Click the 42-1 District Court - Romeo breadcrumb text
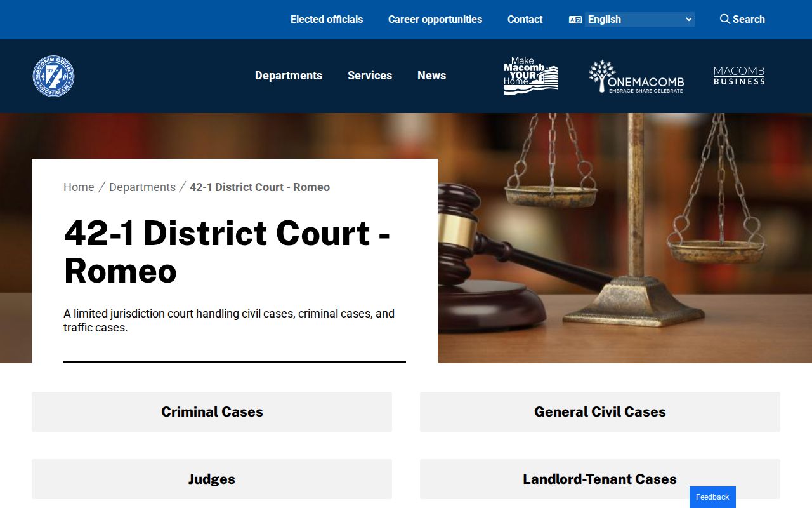Image resolution: width=812 pixels, height=508 pixels. coord(260,187)
